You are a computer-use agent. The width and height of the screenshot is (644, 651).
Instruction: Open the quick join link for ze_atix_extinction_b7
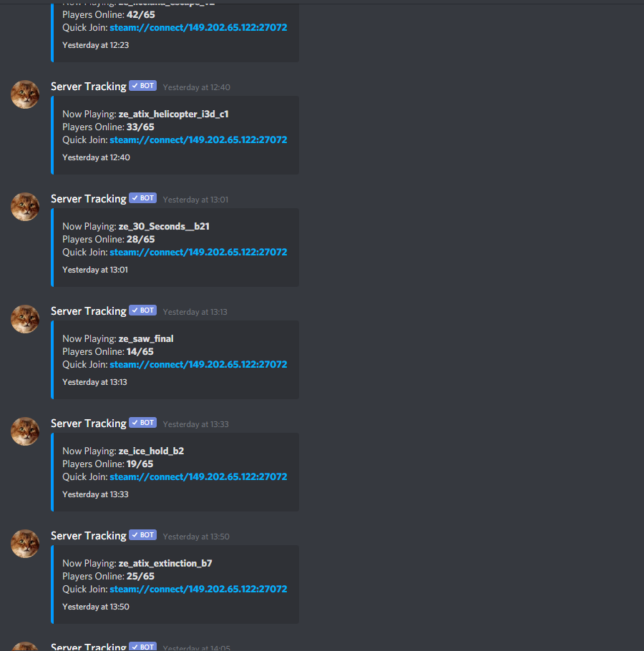pyautogui.click(x=198, y=589)
